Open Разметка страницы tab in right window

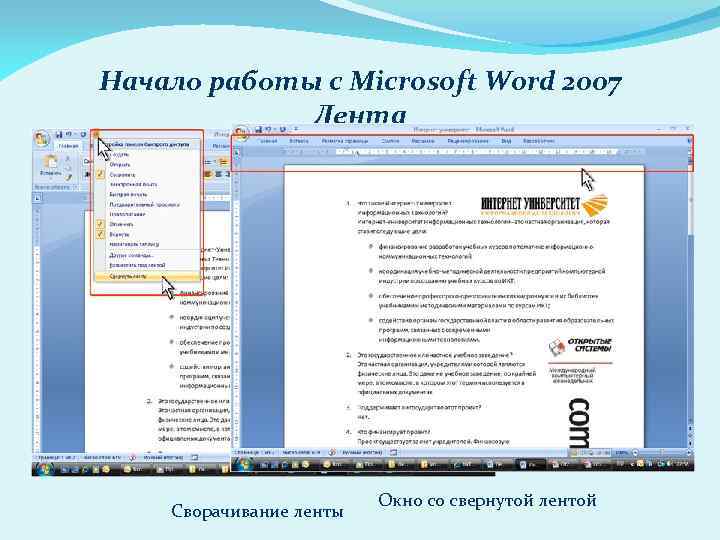[344, 141]
